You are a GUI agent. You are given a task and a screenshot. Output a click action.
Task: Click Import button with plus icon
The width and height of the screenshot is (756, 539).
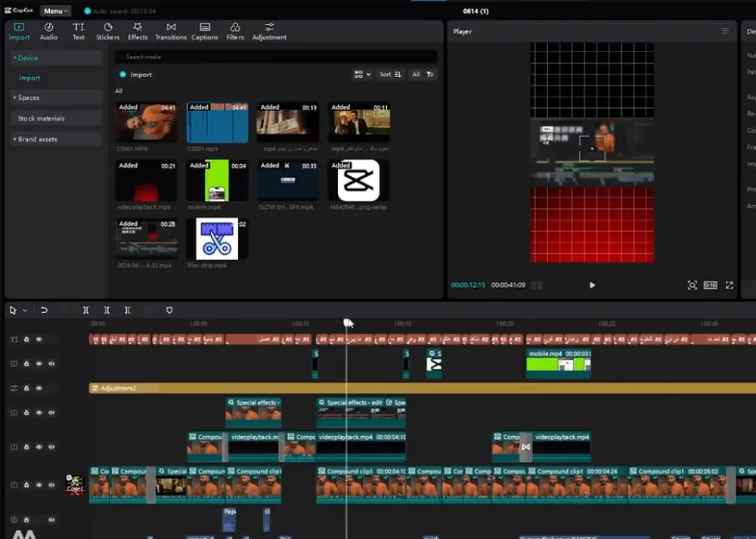click(x=135, y=75)
